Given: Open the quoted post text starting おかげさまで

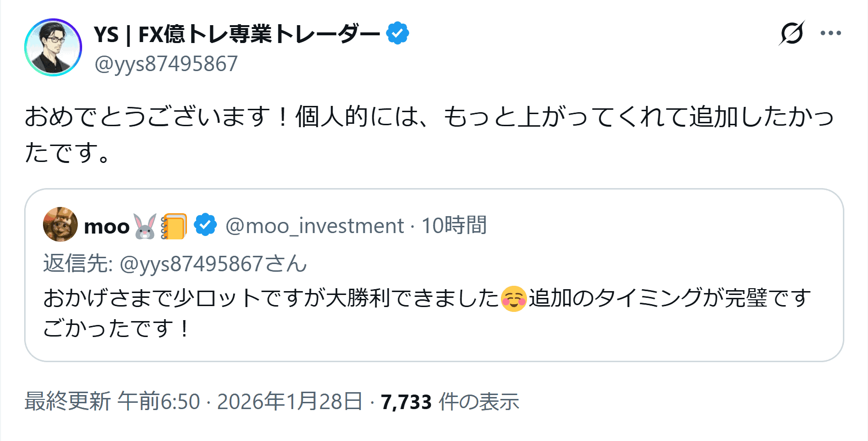Looking at the screenshot, I should (270, 299).
